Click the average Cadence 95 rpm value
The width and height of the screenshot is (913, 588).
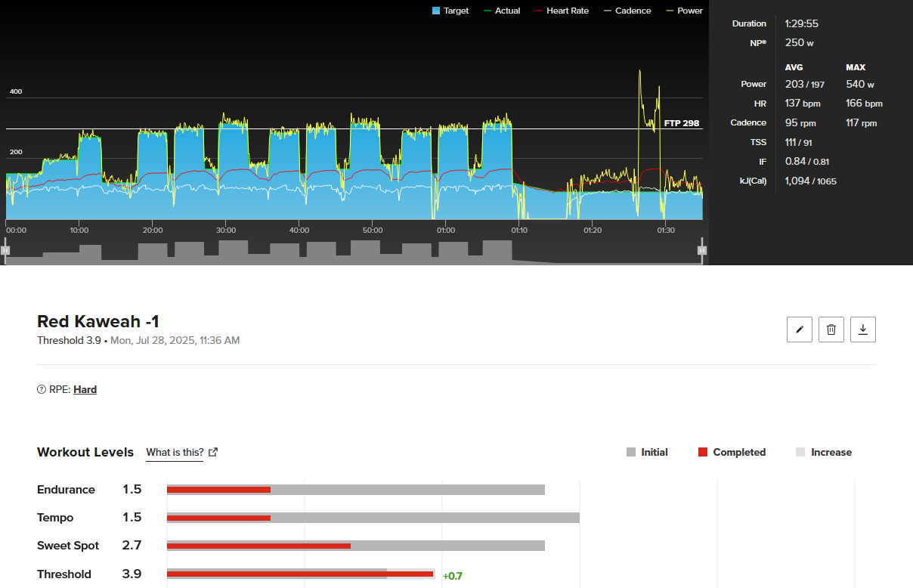tap(800, 122)
